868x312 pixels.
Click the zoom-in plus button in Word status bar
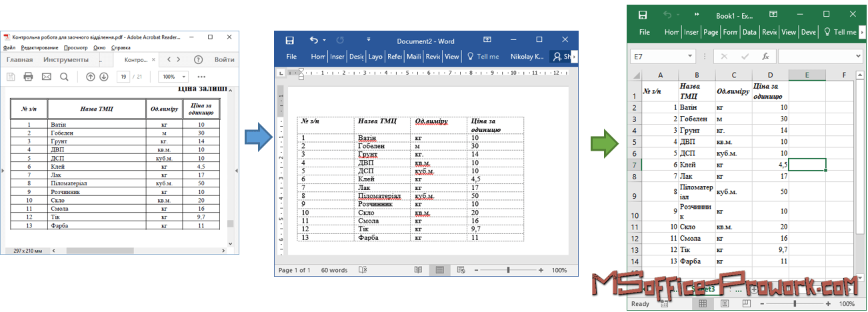tap(542, 270)
